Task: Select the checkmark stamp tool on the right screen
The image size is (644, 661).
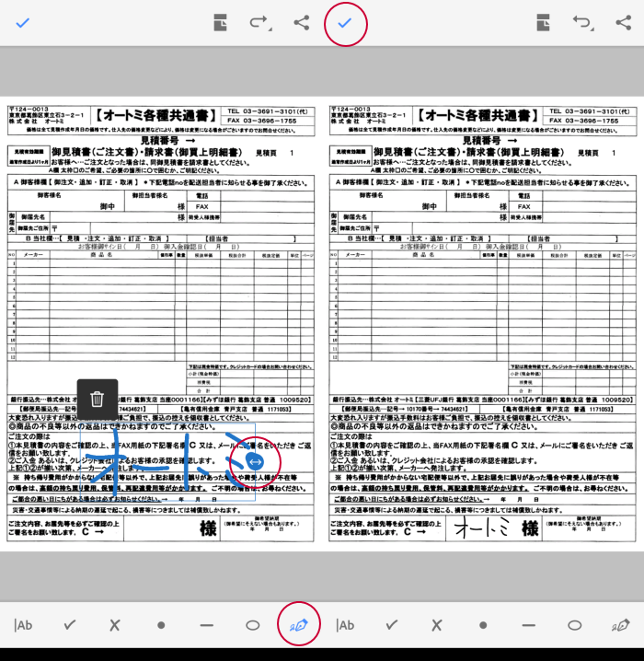Action: 392,624
